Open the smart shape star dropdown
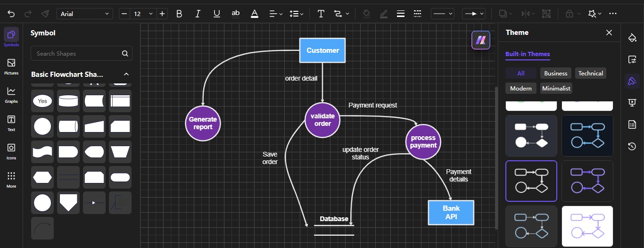This screenshot has height=248, width=644. point(595,14)
